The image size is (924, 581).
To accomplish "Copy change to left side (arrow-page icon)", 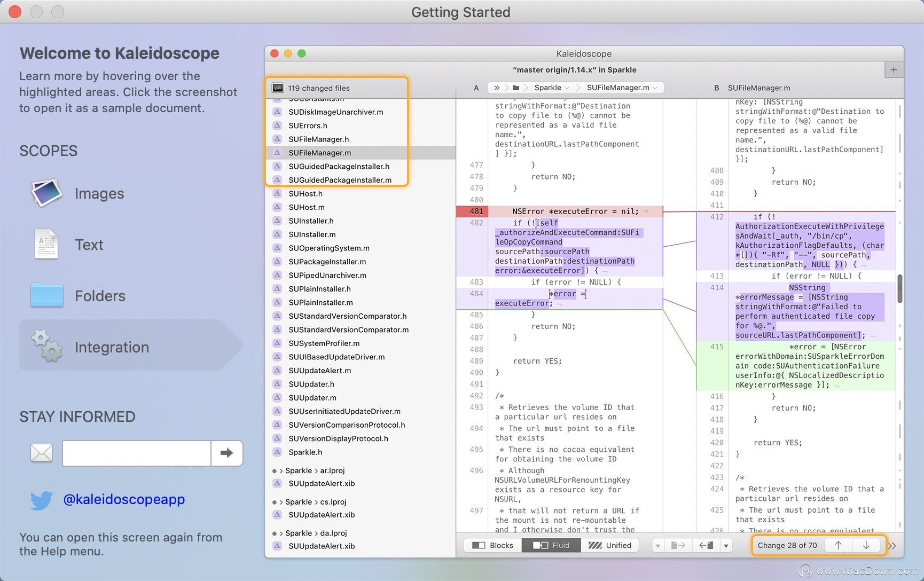I will [706, 545].
